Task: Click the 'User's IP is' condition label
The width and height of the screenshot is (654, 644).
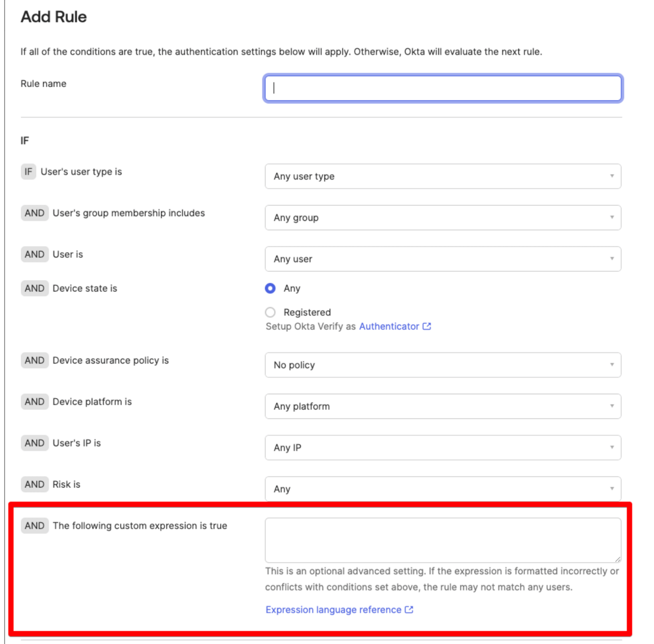Action: (x=77, y=443)
